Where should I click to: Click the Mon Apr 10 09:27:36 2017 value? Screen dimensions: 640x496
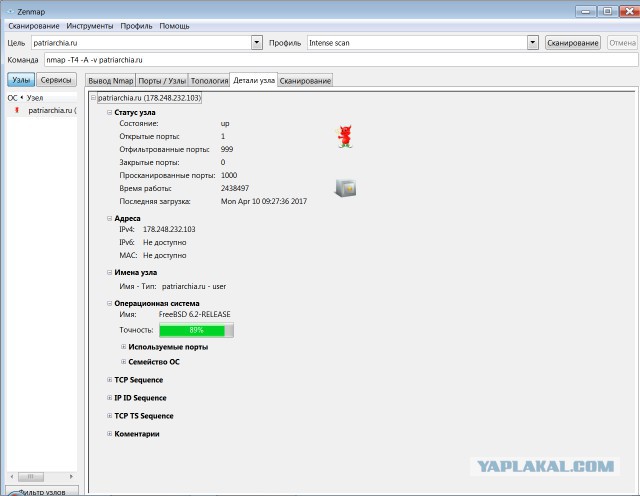click(x=264, y=201)
